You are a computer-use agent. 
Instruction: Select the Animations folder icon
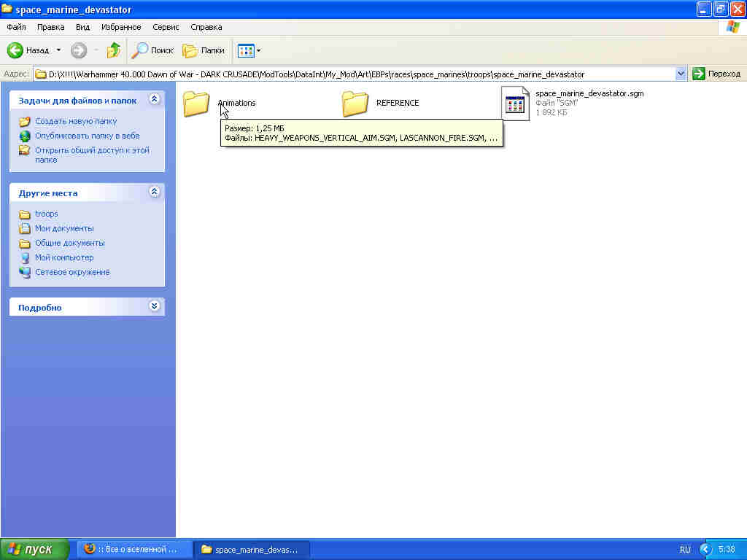(196, 104)
